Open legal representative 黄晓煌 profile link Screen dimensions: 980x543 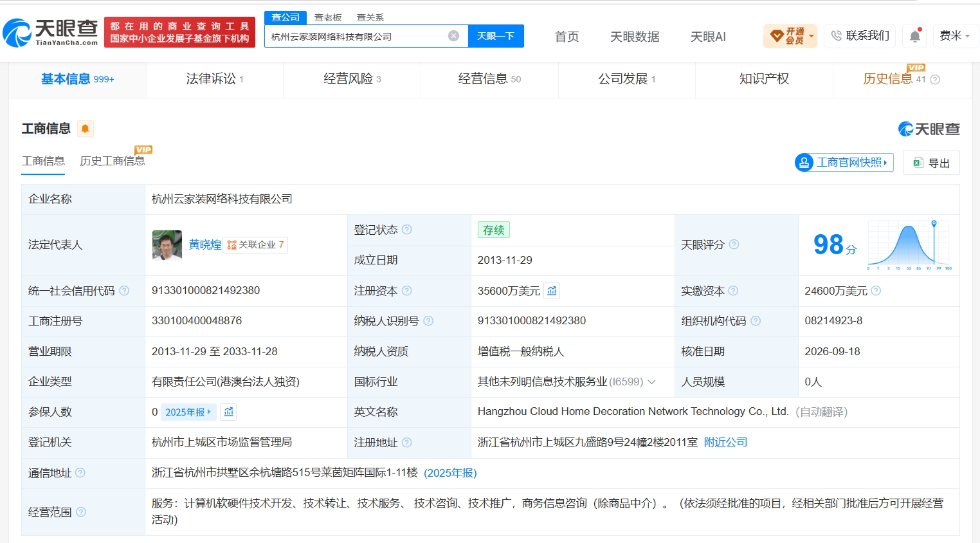(x=205, y=244)
